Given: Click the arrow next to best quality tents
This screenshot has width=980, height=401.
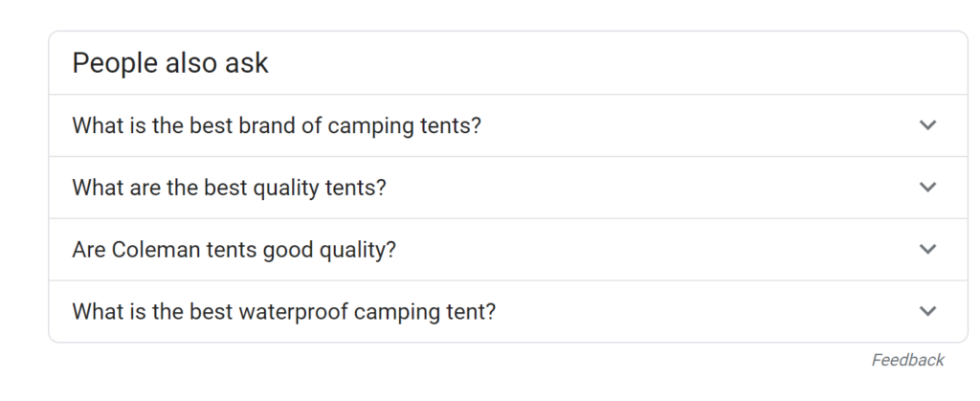Looking at the screenshot, I should coord(926,188).
